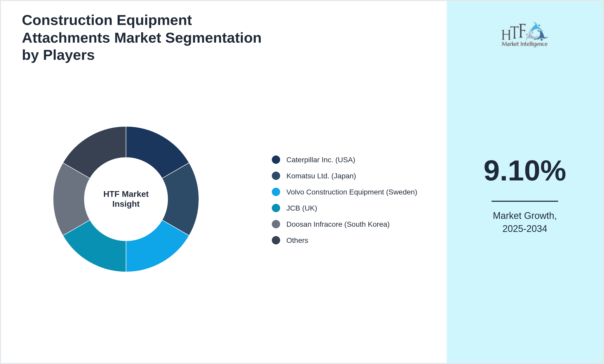This screenshot has height=364, width=604.
Task: Click the Others legend color dot
Action: [x=276, y=240]
